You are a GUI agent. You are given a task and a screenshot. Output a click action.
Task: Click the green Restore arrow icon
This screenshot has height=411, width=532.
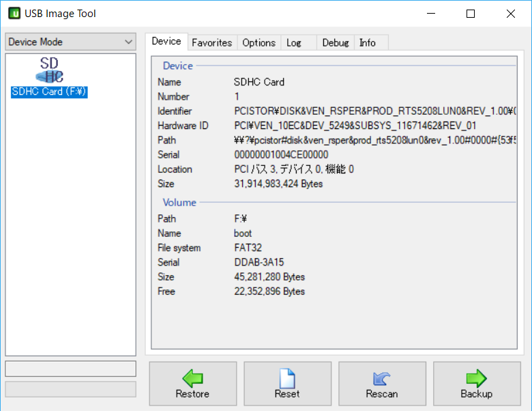click(192, 378)
